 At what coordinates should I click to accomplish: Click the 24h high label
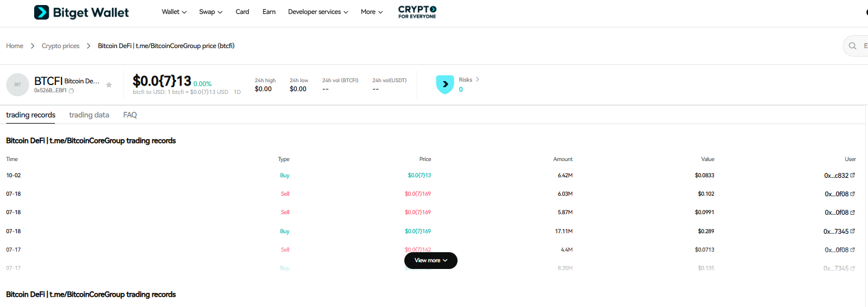tap(265, 81)
